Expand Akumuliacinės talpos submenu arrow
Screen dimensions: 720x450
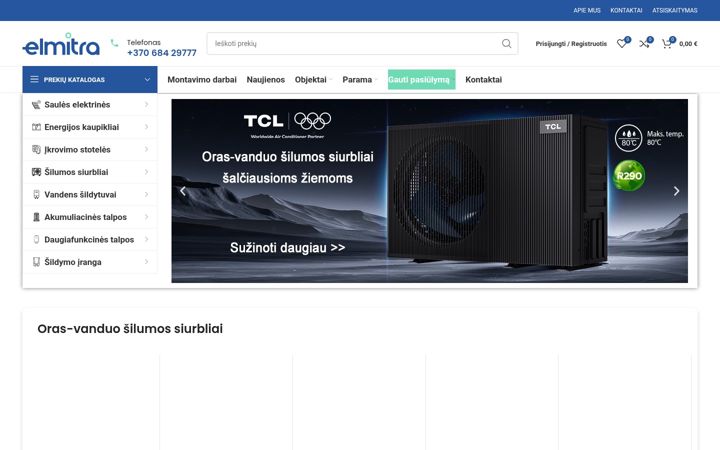point(146,217)
